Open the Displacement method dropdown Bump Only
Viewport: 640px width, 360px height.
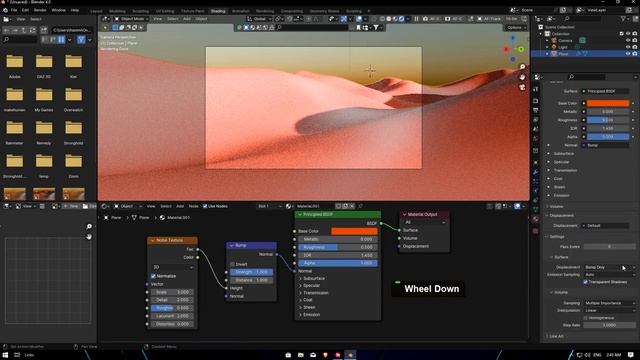(x=610, y=267)
